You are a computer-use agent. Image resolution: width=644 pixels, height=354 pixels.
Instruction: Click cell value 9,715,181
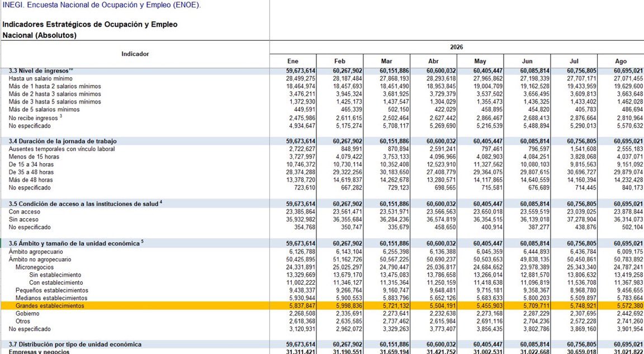point(490,290)
